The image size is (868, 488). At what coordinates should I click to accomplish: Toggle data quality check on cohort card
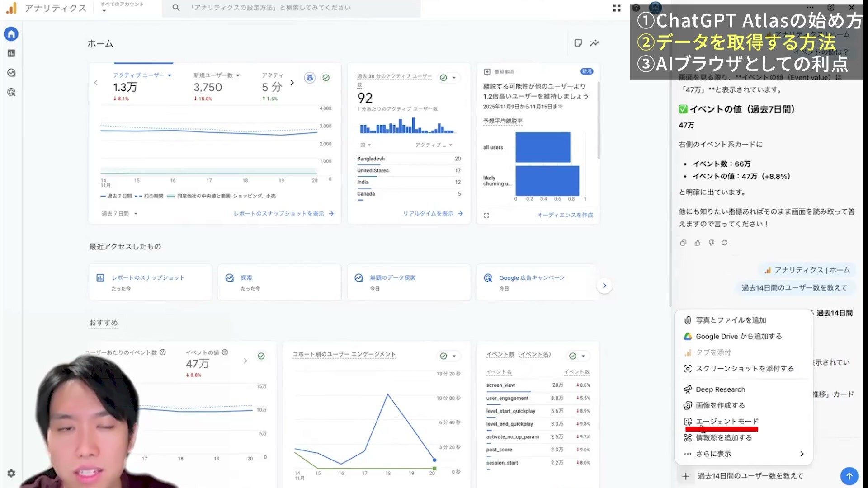pyautogui.click(x=448, y=356)
